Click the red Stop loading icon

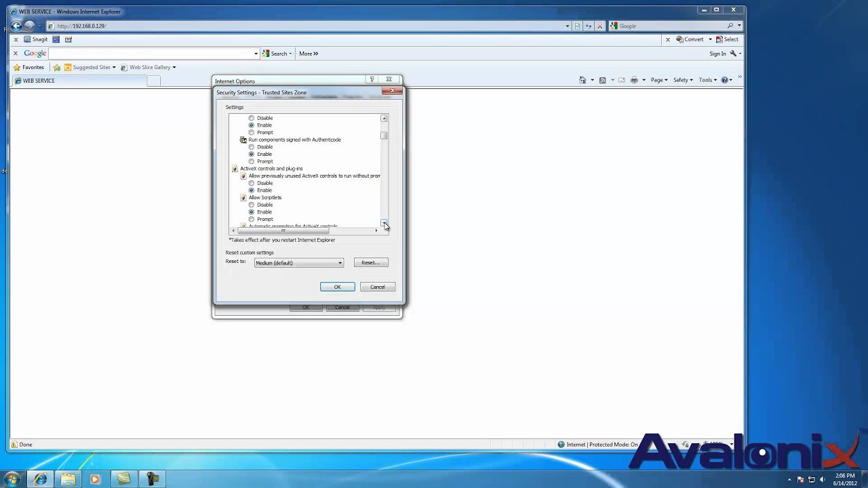tap(599, 26)
